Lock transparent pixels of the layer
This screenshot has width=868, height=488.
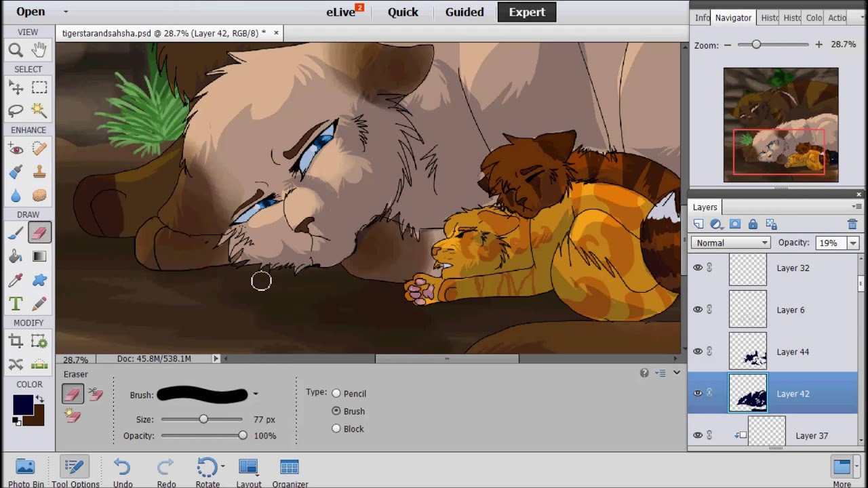[771, 224]
